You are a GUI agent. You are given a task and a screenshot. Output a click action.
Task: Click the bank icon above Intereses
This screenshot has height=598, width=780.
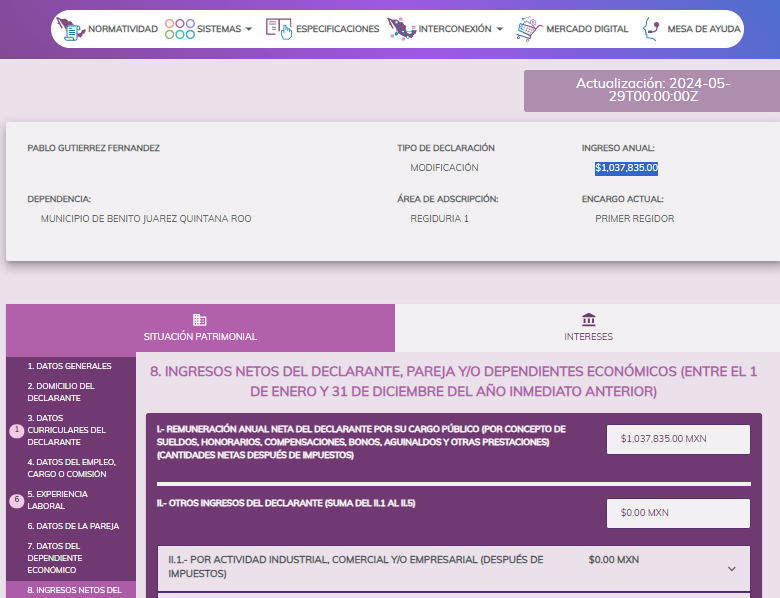point(588,320)
